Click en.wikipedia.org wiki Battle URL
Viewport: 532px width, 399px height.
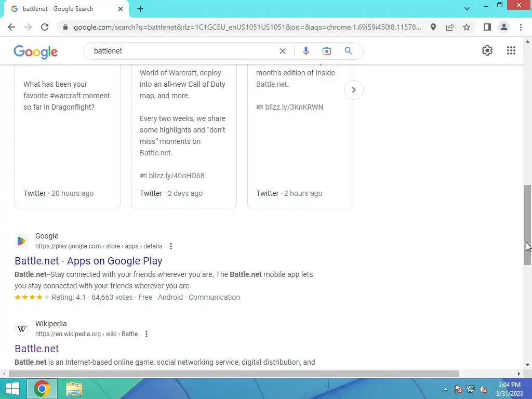pyautogui.click(x=87, y=334)
